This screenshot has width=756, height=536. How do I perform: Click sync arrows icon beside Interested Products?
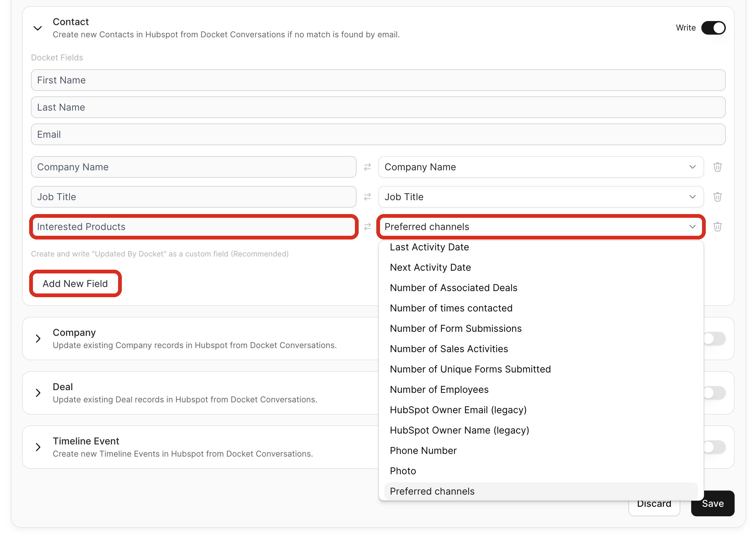pyautogui.click(x=367, y=227)
